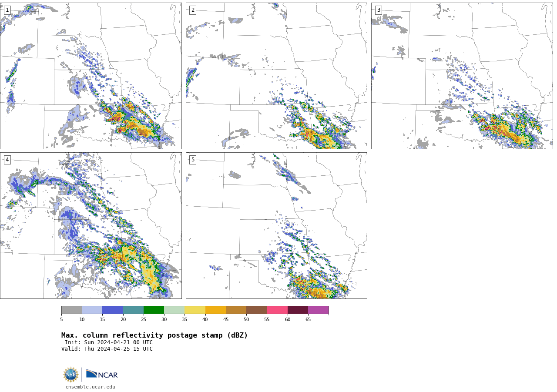Image resolution: width=557 pixels, height=392 pixels.
Task: Click the NCAR logo
Action: pos(102,374)
